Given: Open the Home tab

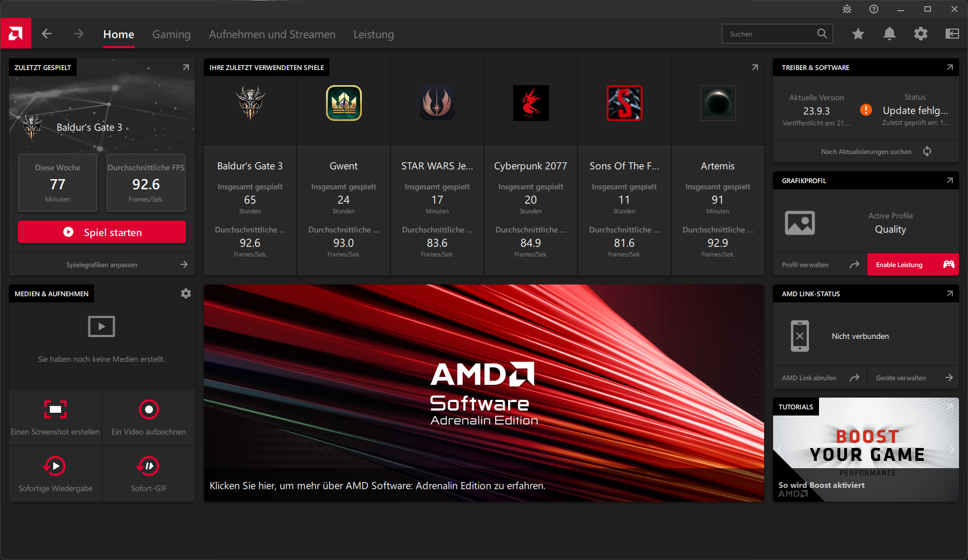Looking at the screenshot, I should click(119, 34).
